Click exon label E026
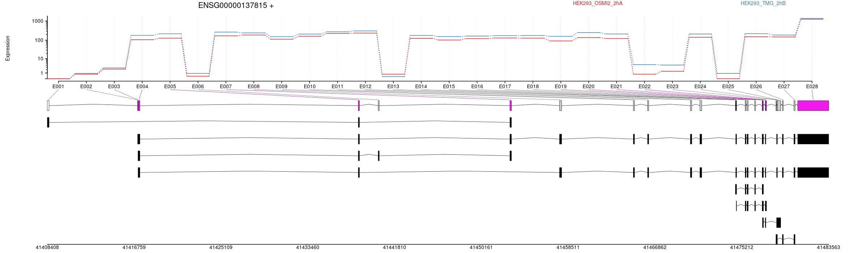Viewport: 868px width, 253px height. [x=756, y=86]
